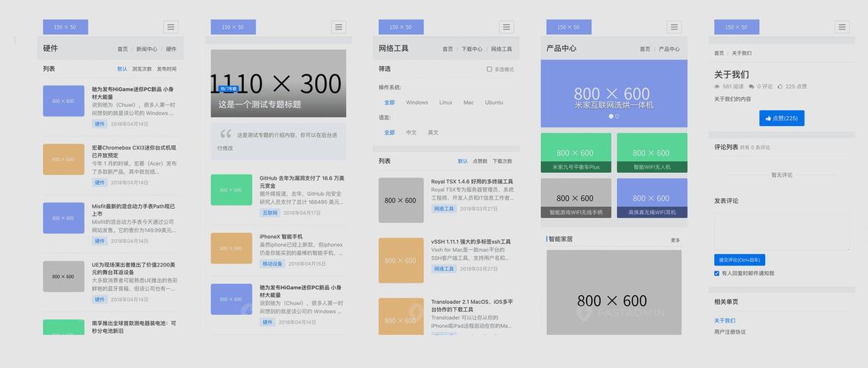The image size is (868, 368).
Task: Open the large 800 × 600 智能家居 image
Action: pos(614,292)
